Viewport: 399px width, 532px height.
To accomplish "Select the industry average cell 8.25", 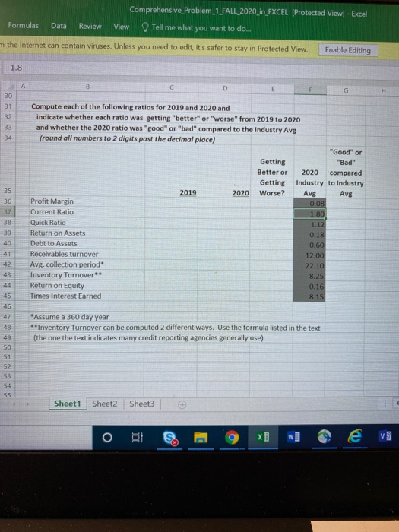I will click(x=309, y=276).
